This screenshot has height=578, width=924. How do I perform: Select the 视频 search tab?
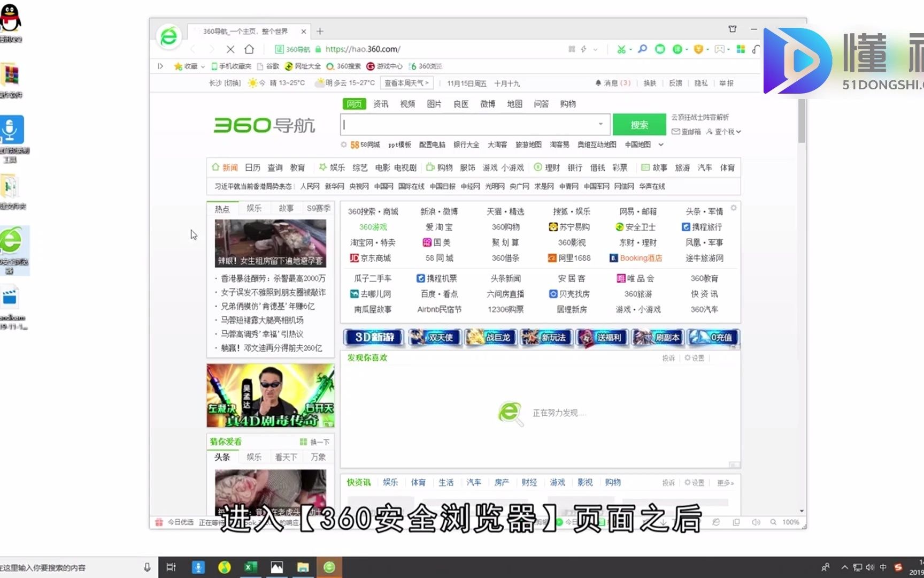point(407,104)
